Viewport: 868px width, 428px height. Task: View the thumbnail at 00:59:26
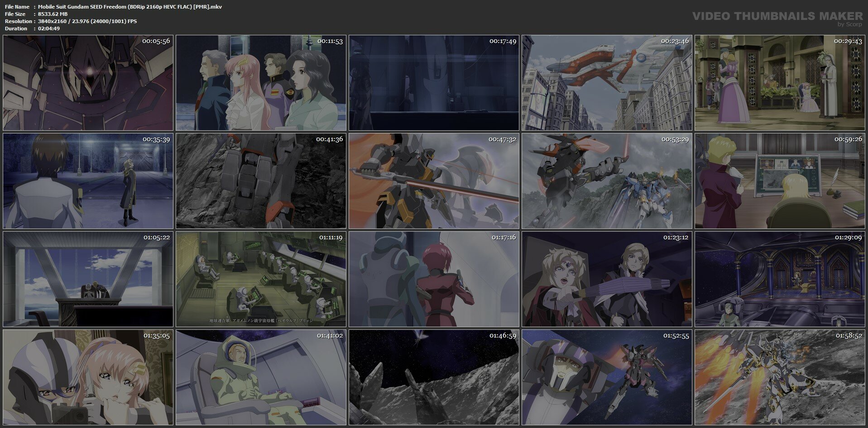click(780, 181)
